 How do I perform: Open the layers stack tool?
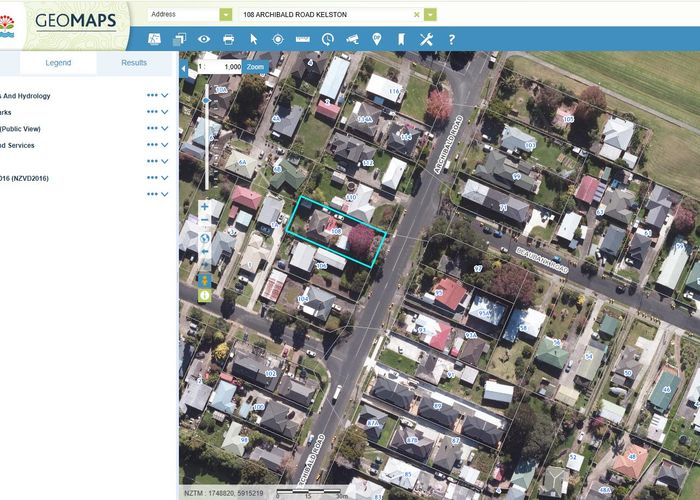(179, 39)
